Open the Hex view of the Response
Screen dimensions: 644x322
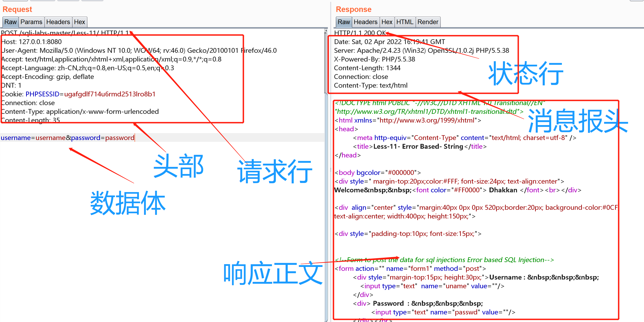pyautogui.click(x=387, y=22)
